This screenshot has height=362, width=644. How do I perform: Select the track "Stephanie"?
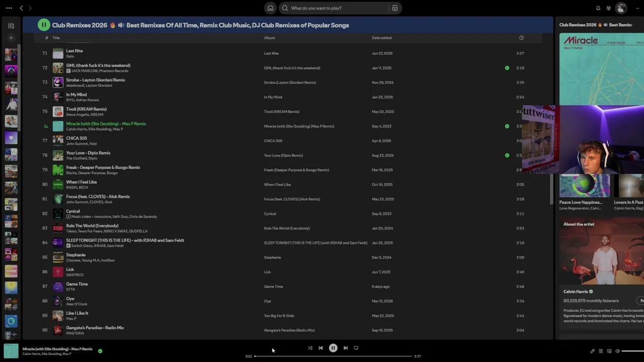coord(76,255)
